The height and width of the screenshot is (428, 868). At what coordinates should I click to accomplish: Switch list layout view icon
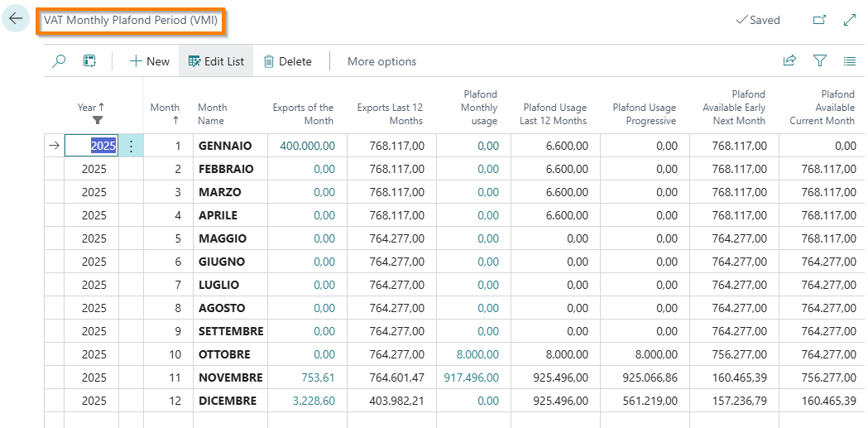point(849,61)
